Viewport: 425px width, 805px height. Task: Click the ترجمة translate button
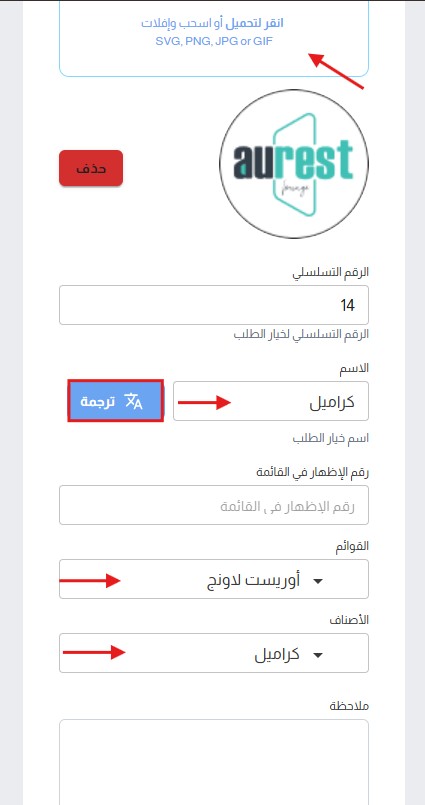click(x=115, y=401)
